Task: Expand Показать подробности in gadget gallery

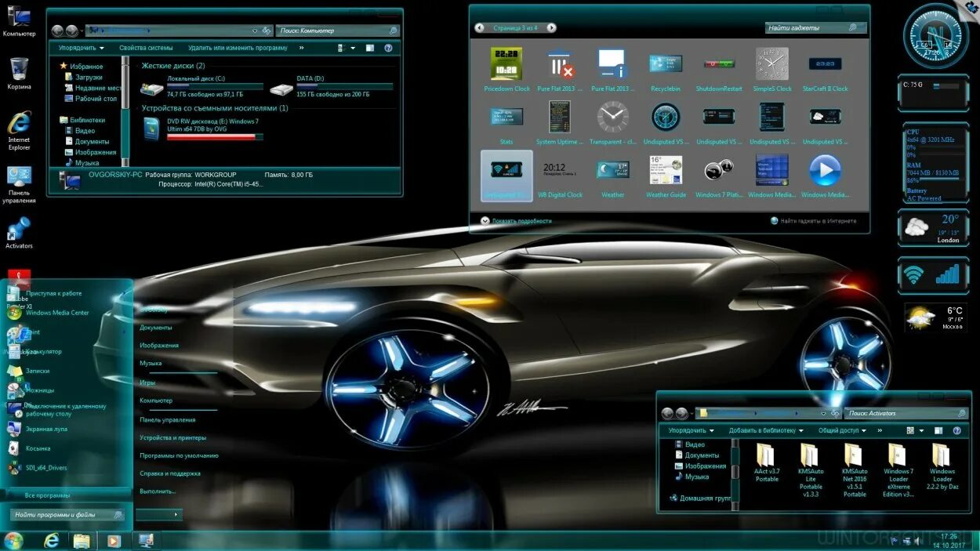Action: click(x=517, y=221)
